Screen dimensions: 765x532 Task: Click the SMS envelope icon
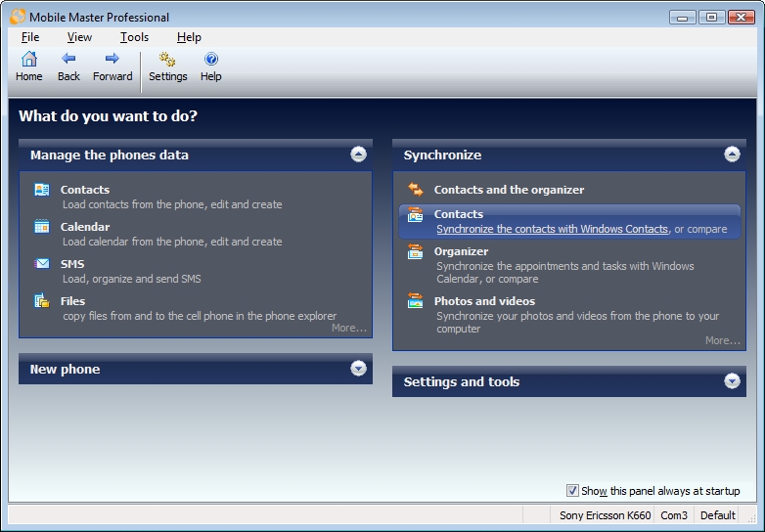42,264
